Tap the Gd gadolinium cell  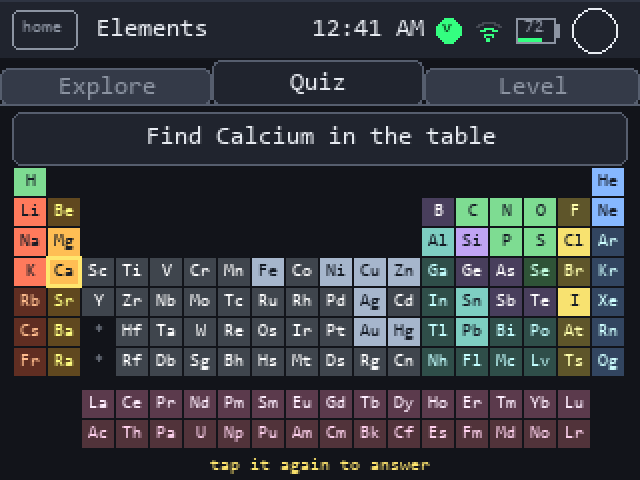(336, 404)
